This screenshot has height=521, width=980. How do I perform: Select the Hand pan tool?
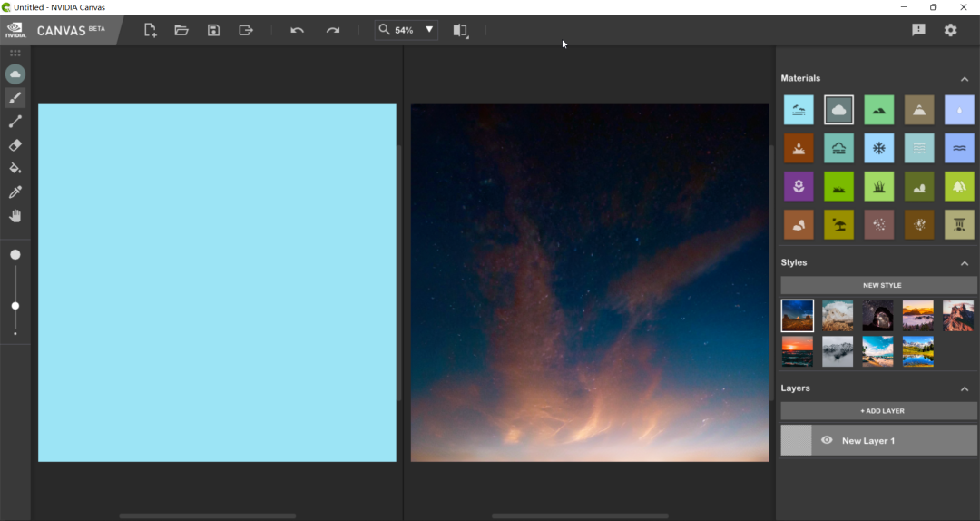[15, 216]
